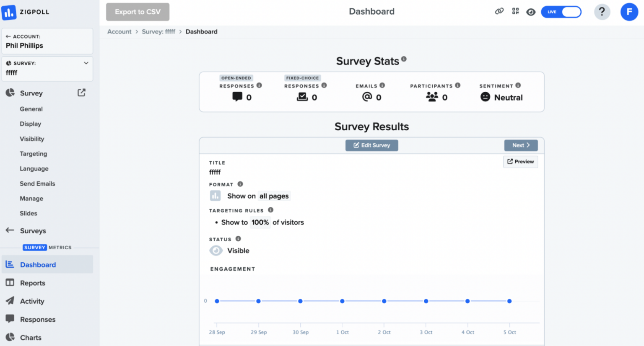Open the 100% visitor targeting selector

click(x=260, y=222)
